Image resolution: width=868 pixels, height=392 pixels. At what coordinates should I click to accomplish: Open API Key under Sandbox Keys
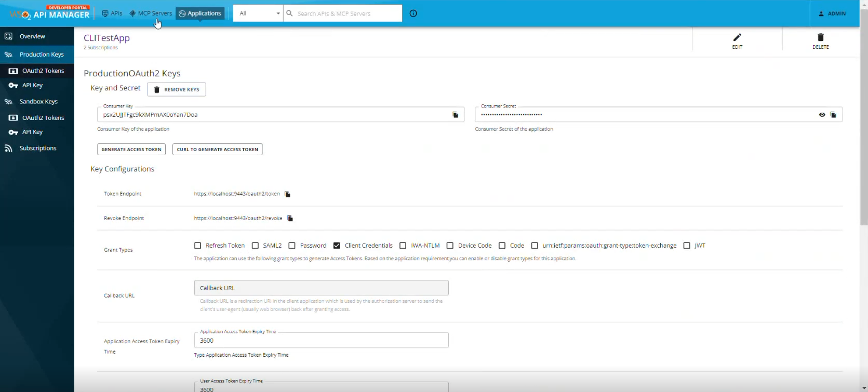(37, 132)
